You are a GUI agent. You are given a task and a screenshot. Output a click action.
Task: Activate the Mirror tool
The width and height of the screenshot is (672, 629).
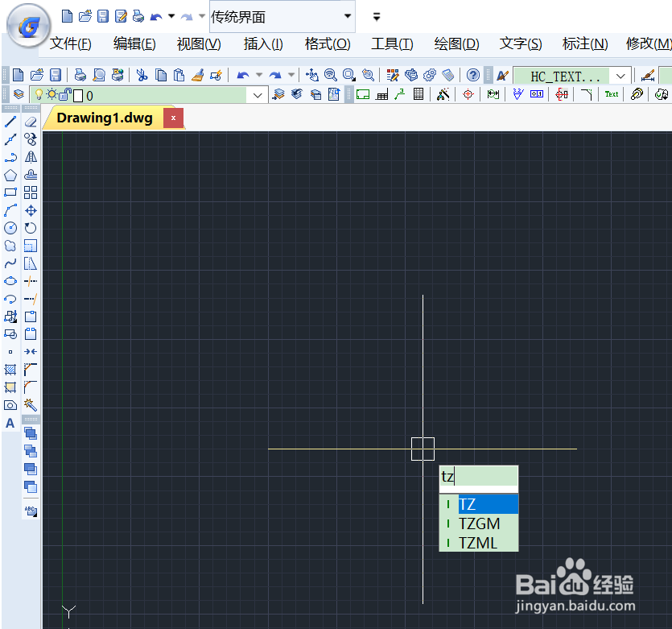30,157
